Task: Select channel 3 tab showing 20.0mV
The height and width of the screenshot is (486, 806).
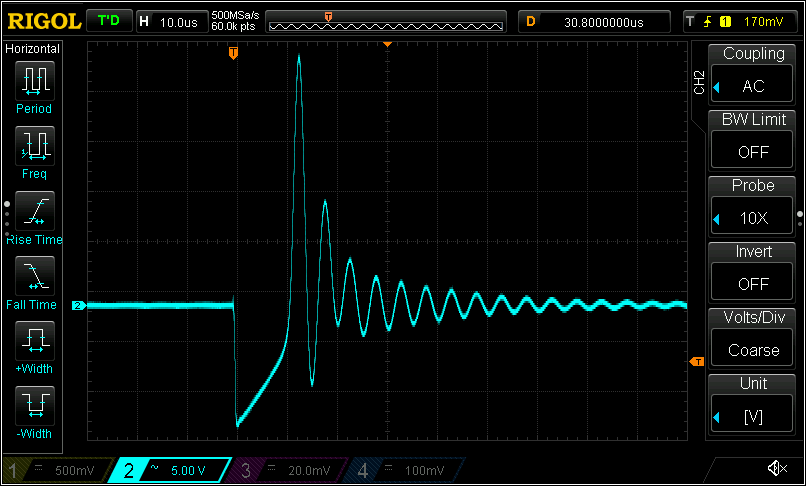Action: 287,470
